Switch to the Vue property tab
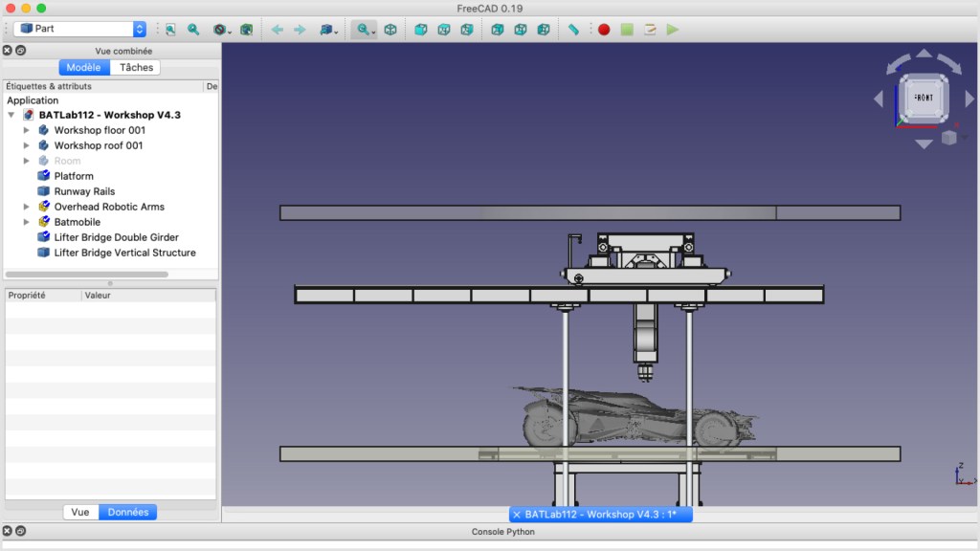The height and width of the screenshot is (551, 980). click(x=80, y=512)
